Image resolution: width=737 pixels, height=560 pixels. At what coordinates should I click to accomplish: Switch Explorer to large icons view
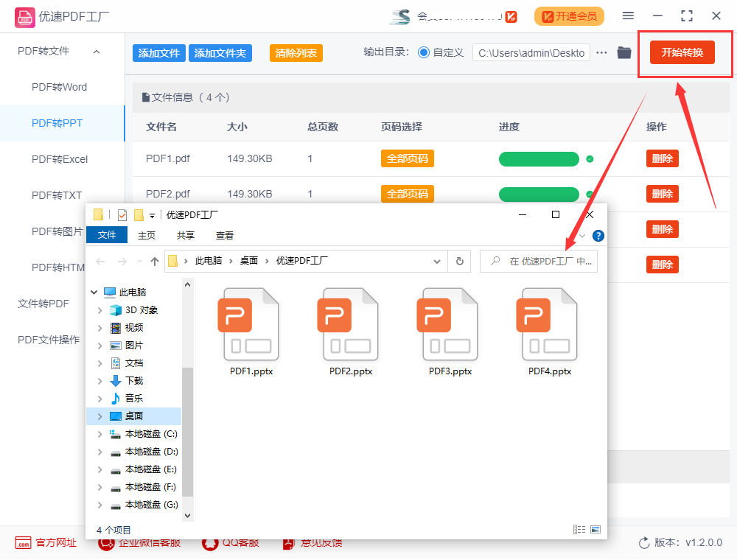coord(595,530)
